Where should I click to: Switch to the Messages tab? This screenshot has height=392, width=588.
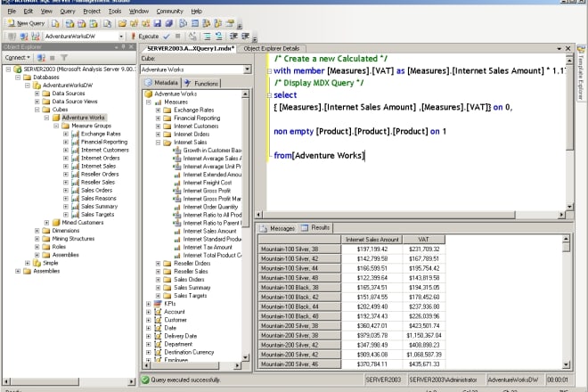coord(277,228)
